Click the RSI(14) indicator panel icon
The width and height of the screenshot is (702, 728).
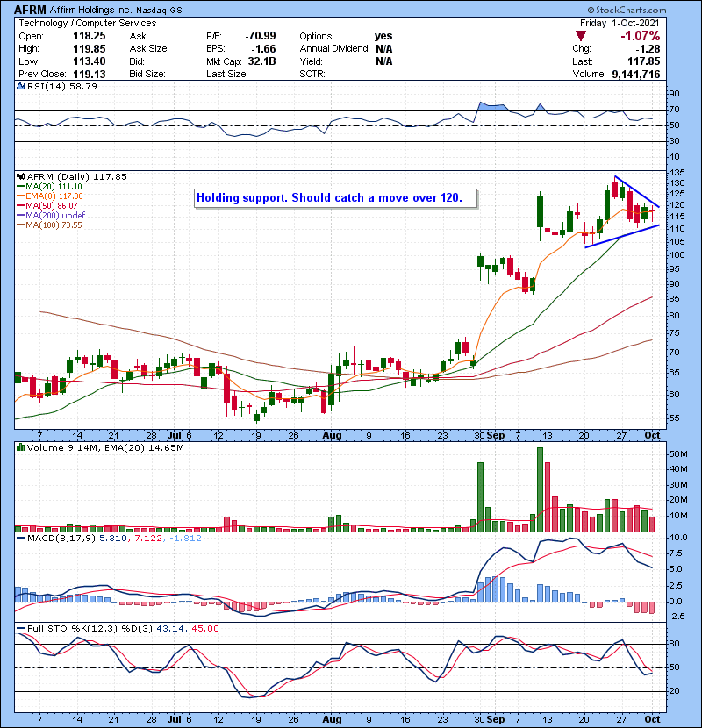(20, 86)
